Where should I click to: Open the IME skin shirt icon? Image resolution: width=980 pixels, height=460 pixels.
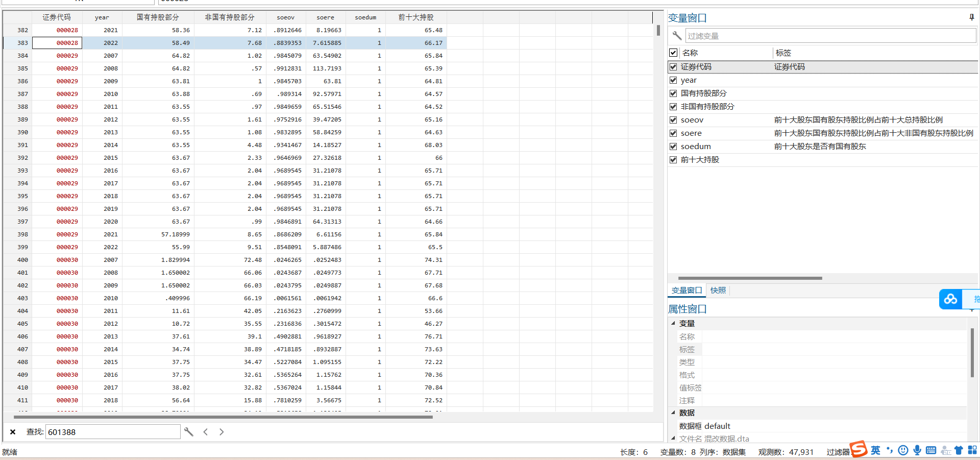click(x=959, y=450)
